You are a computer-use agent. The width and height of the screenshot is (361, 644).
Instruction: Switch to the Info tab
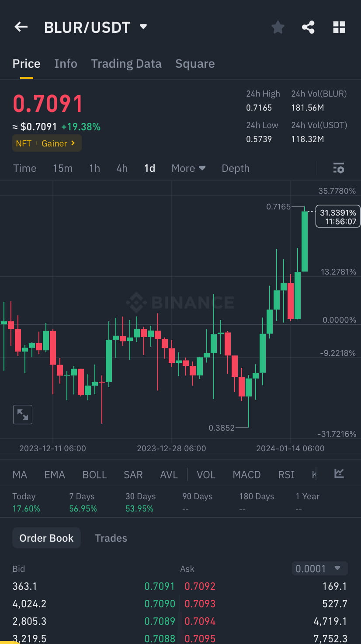tap(66, 63)
